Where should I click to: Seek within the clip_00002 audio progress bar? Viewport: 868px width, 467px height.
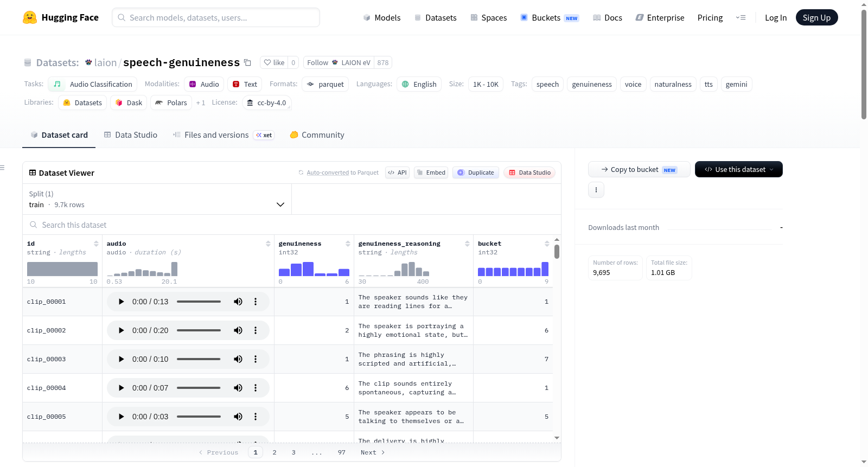coord(199,330)
